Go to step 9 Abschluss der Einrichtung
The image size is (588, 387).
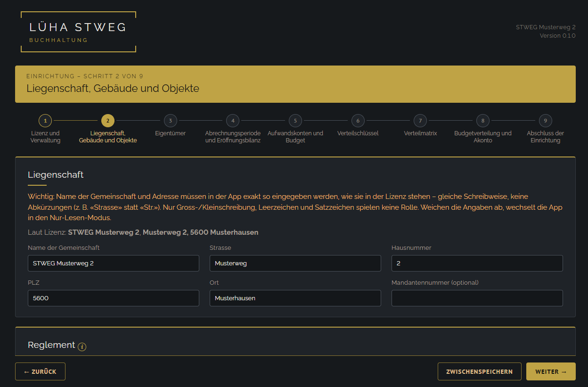(545, 121)
